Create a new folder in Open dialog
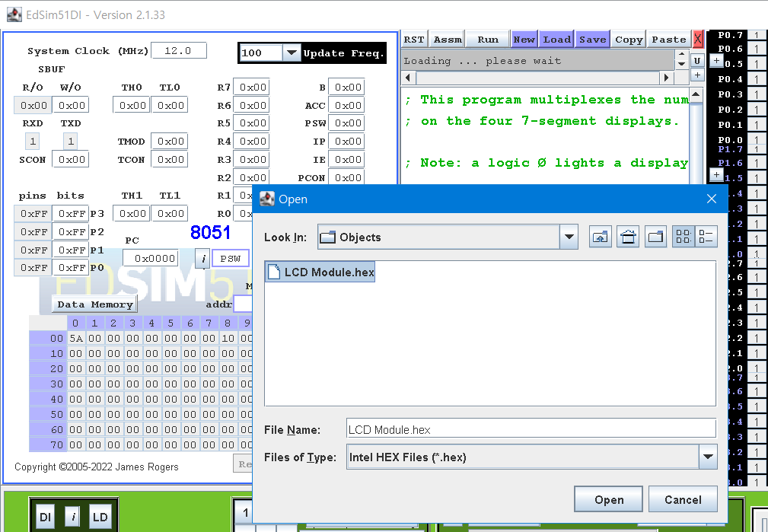The width and height of the screenshot is (768, 532). tap(655, 237)
